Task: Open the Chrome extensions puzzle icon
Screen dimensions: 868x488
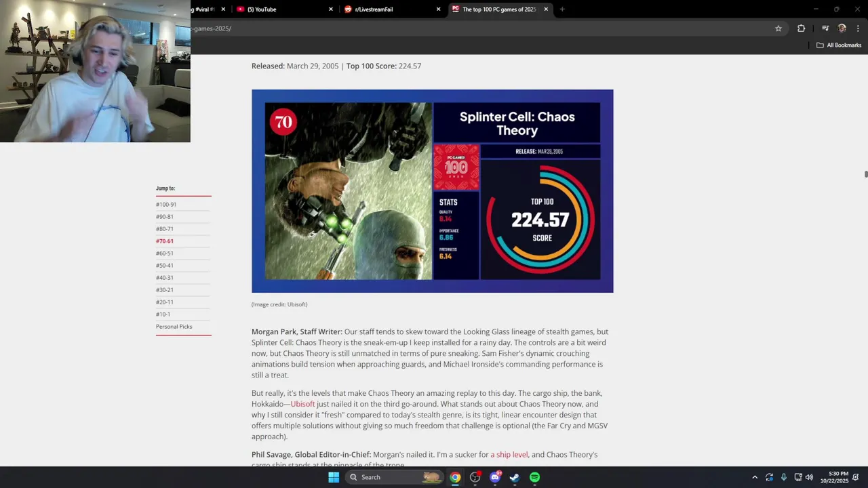Action: pyautogui.click(x=802, y=28)
